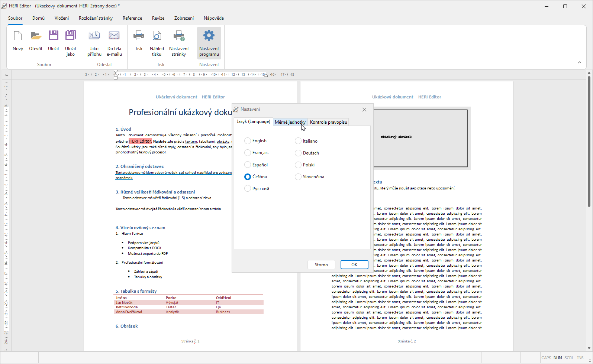Switch to the Měrné jednotky tab
This screenshot has width=593, height=364.
coord(290,122)
